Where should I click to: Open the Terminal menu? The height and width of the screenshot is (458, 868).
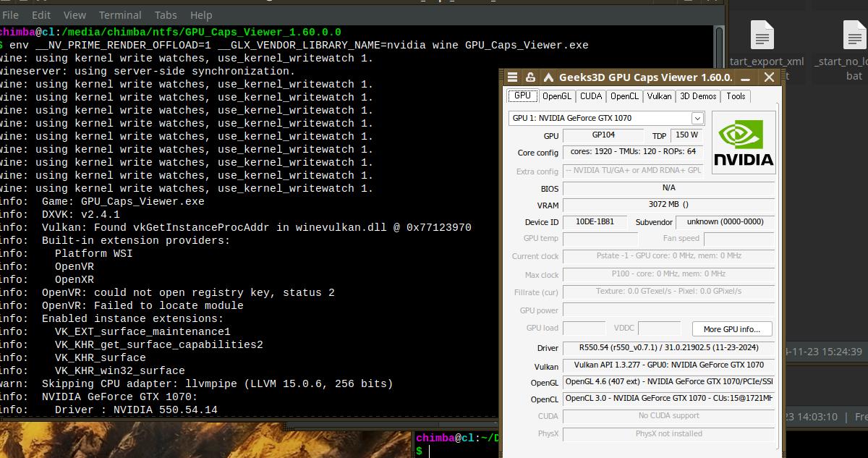120,14
